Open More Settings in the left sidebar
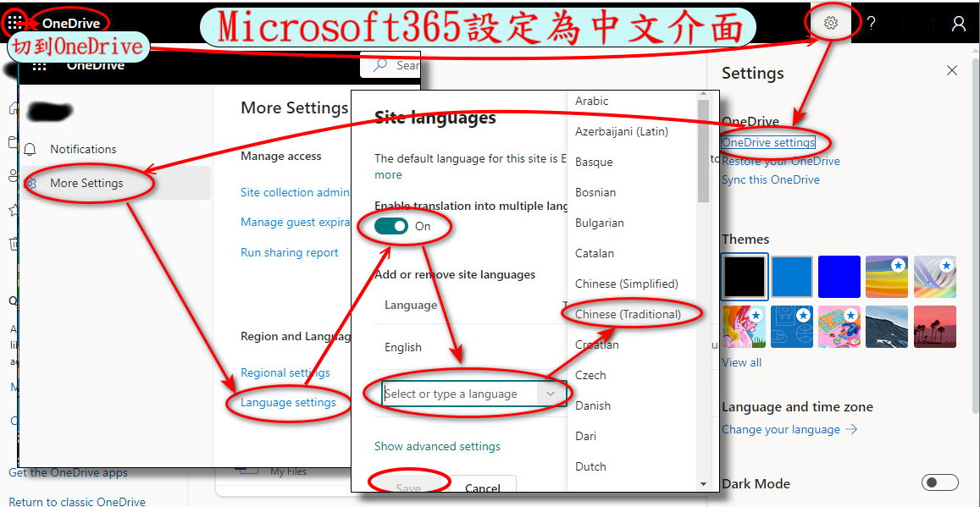Image resolution: width=980 pixels, height=507 pixels. 114,183
